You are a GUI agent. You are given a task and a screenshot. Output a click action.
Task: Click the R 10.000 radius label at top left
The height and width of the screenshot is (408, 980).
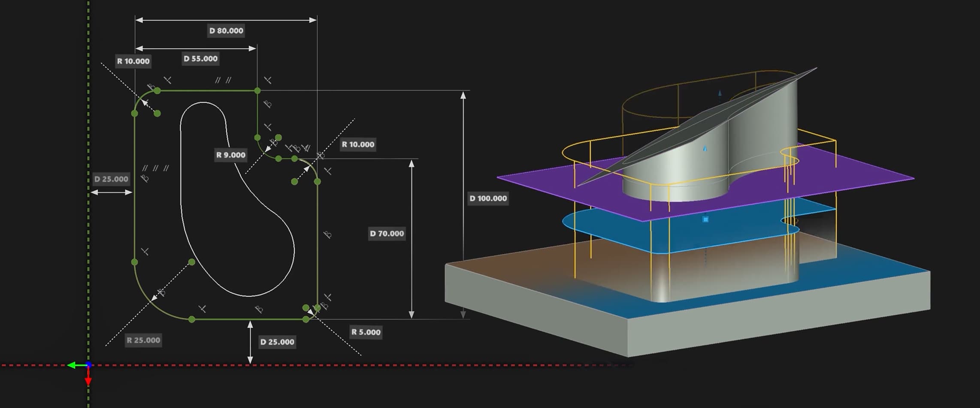133,61
